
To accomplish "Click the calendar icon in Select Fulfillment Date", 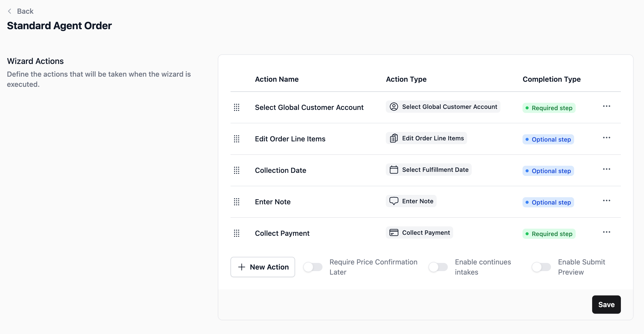I will pos(394,170).
